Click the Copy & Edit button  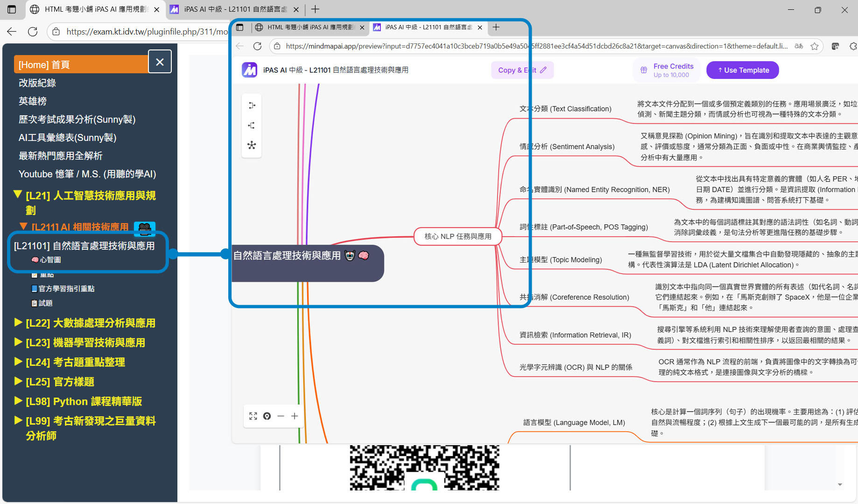click(522, 70)
